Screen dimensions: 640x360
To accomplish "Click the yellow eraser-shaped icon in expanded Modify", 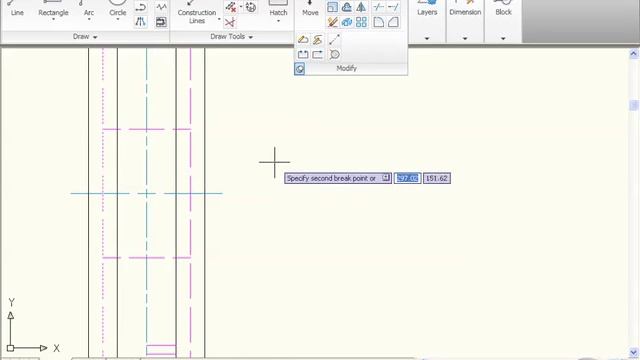I will [x=303, y=40].
